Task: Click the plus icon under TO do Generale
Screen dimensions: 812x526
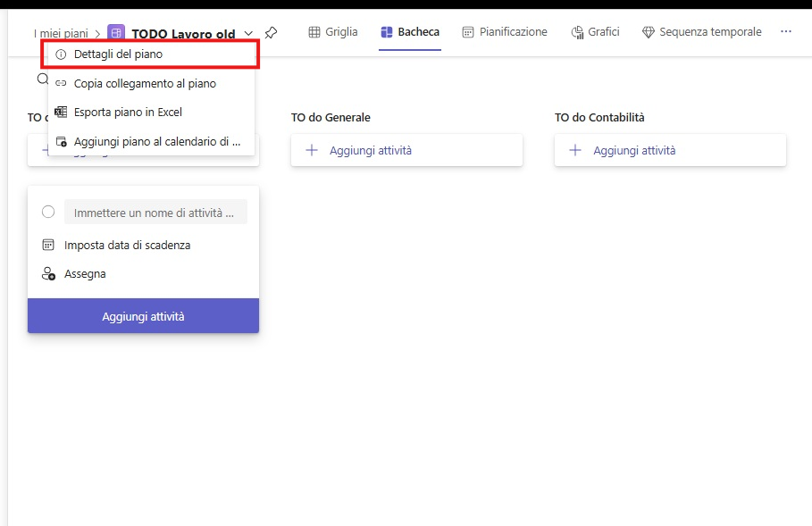Action: [312, 150]
